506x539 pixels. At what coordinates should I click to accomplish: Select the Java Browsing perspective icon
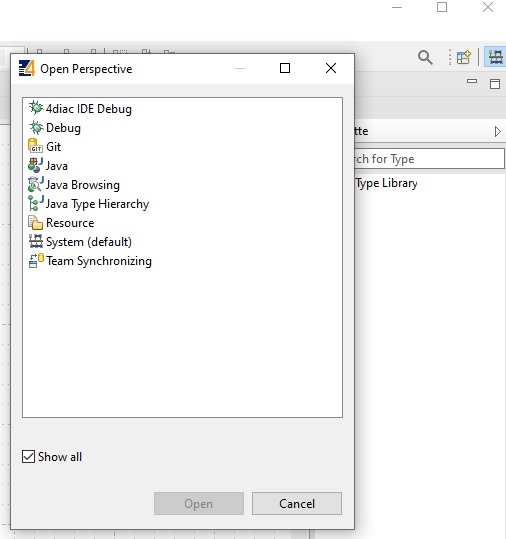click(35, 184)
